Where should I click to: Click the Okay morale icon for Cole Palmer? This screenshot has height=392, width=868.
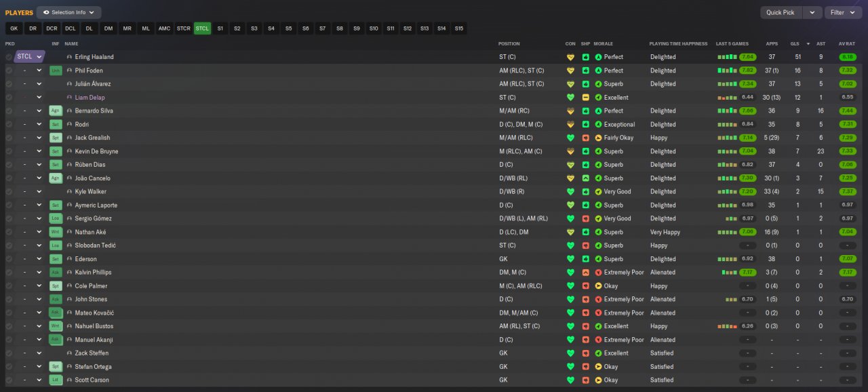click(598, 286)
